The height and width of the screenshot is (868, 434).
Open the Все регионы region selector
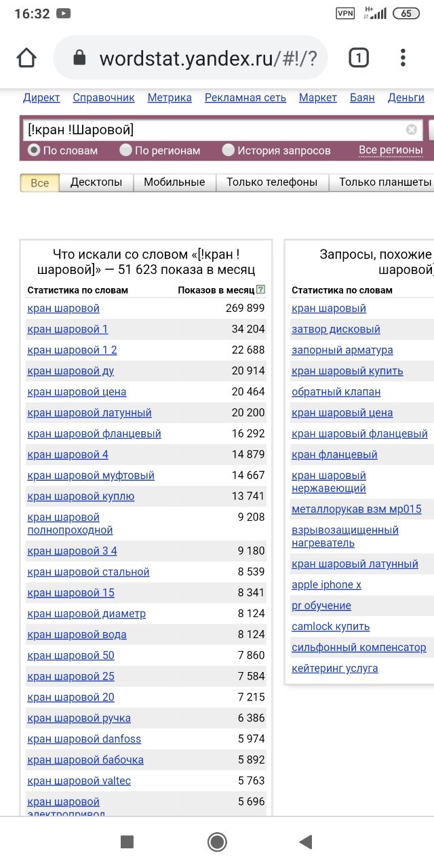coord(391,150)
